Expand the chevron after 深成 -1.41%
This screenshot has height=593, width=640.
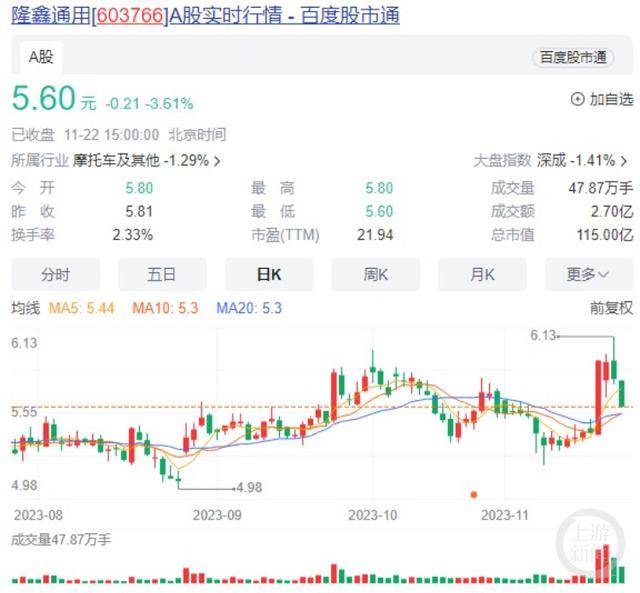click(x=624, y=161)
